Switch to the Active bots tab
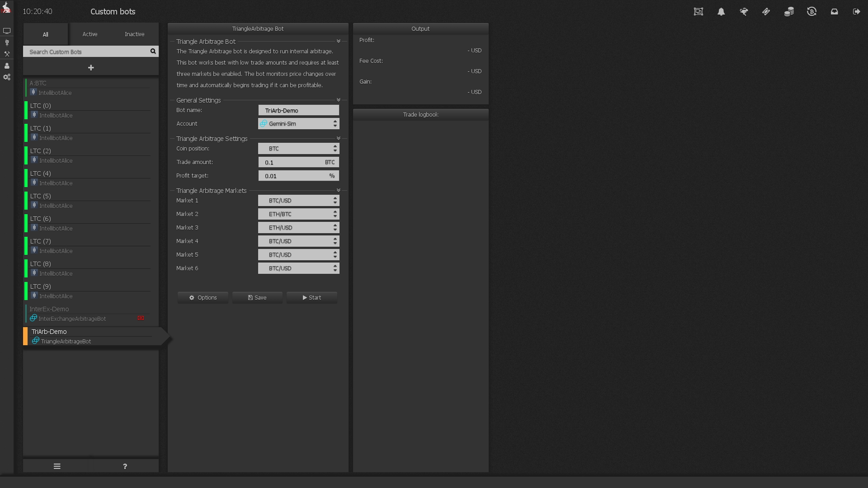 click(90, 34)
